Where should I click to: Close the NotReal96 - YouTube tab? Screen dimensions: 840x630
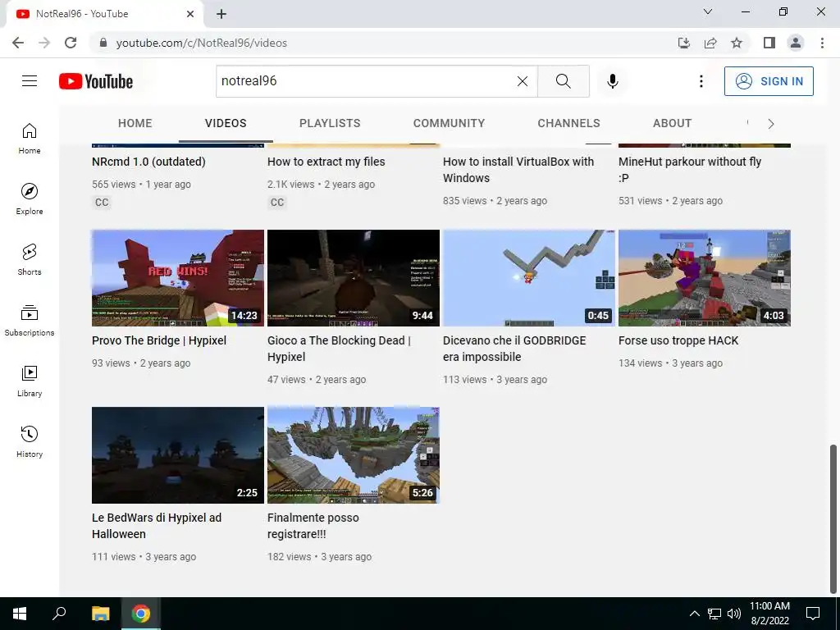tap(190, 14)
